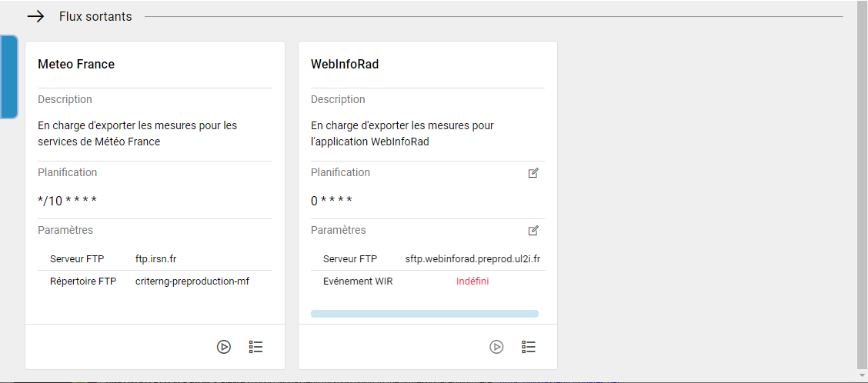Edit the WebInfoRad Paramètres section

[533, 231]
